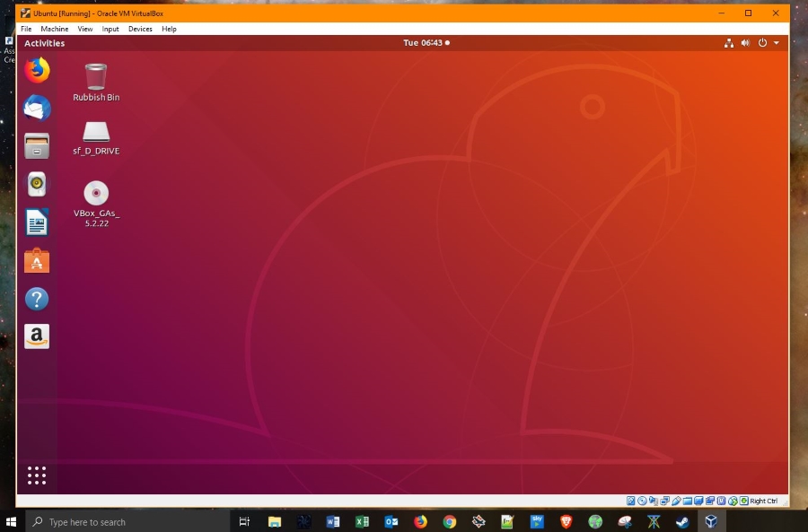This screenshot has width=808, height=532.
Task: Launch Brave browser from the taskbar
Action: (566, 522)
